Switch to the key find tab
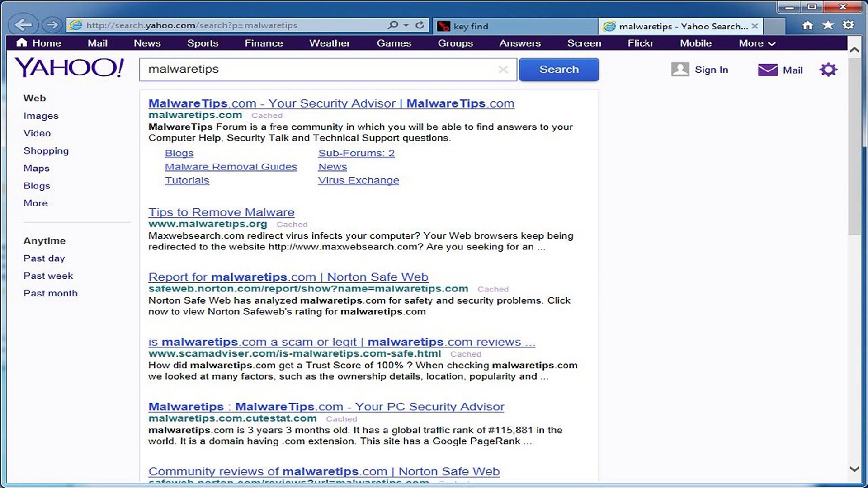This screenshot has width=868, height=488. coord(515,26)
